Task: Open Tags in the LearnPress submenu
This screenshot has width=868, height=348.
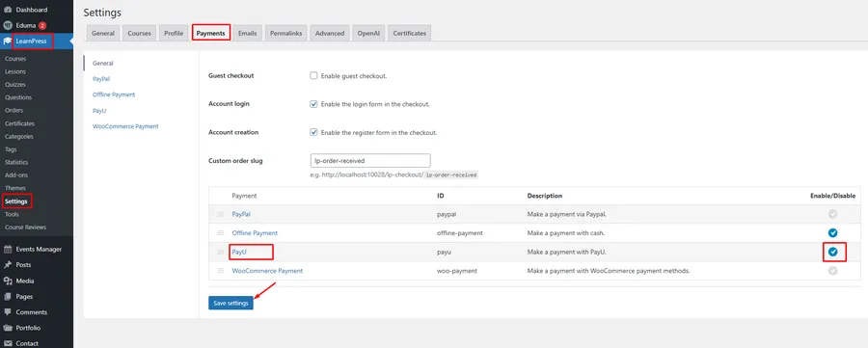Action: (11, 149)
